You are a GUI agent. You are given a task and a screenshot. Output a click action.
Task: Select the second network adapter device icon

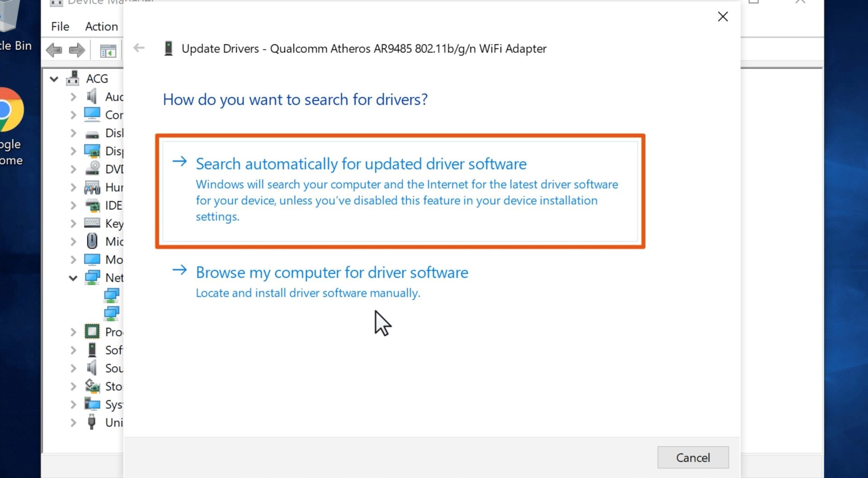tap(112, 313)
